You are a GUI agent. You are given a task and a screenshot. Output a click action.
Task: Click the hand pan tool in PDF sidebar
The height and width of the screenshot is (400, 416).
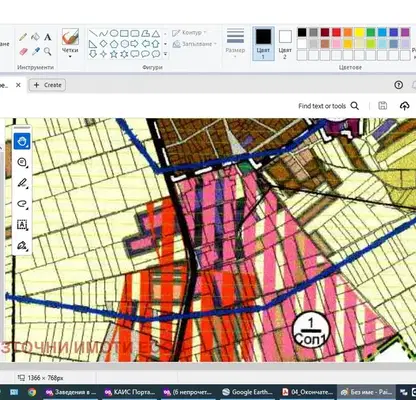pyautogui.click(x=22, y=141)
